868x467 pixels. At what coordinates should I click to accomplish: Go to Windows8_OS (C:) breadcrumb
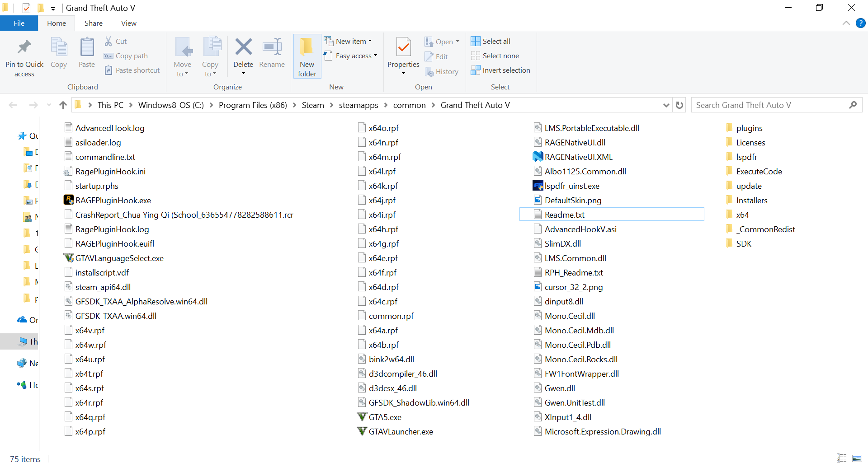(171, 105)
